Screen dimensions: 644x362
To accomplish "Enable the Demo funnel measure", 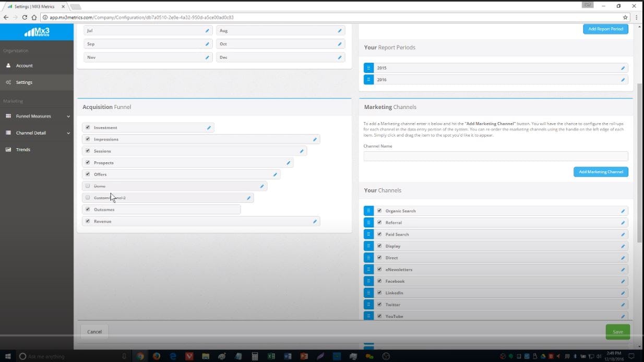I will click(x=88, y=186).
